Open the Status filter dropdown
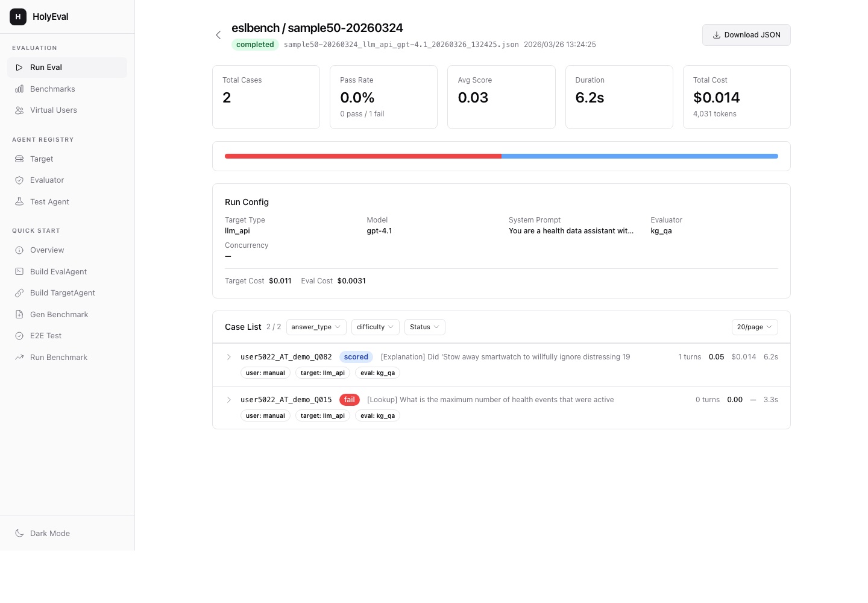This screenshot has height=603, width=868. 425,327
